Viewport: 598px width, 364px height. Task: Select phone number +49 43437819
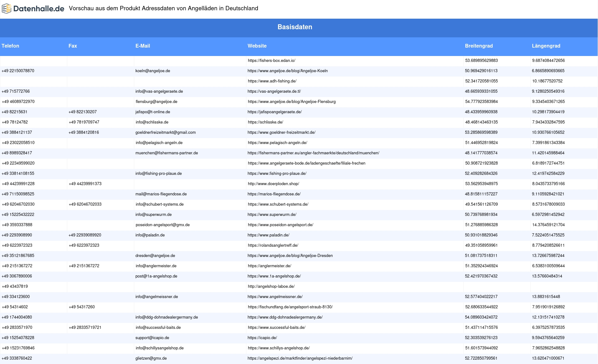15,287
